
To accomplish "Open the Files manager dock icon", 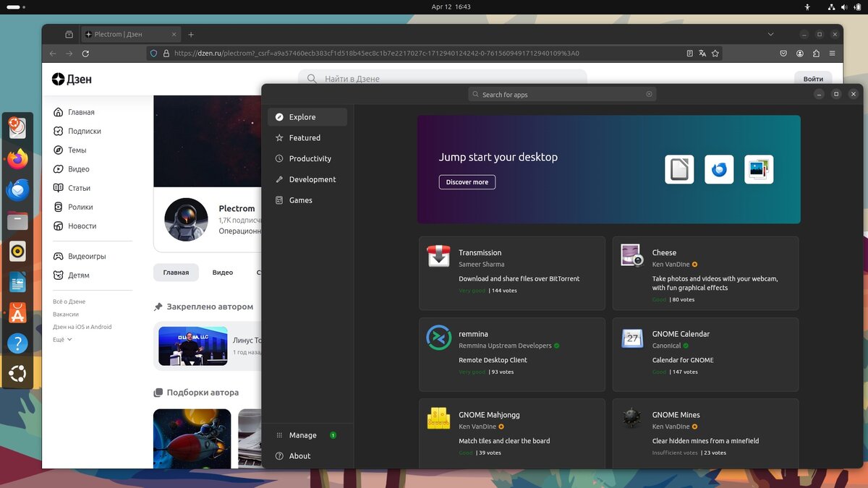I will click(17, 221).
